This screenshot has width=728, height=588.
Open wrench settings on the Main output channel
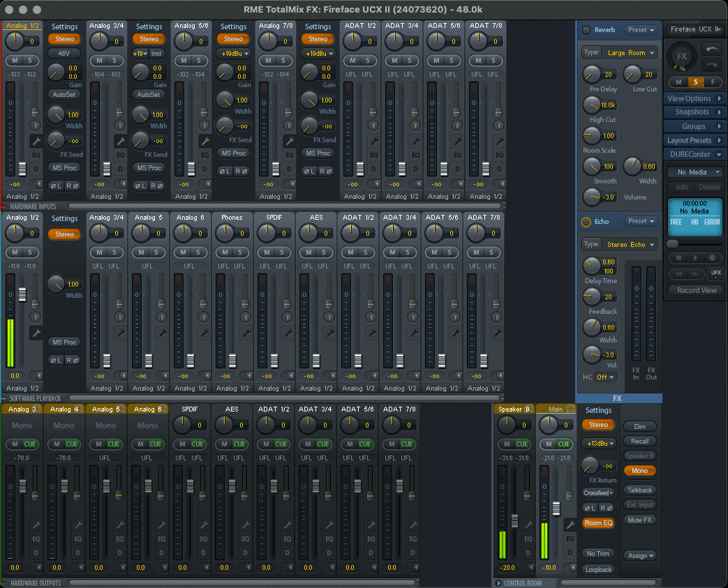point(570,525)
